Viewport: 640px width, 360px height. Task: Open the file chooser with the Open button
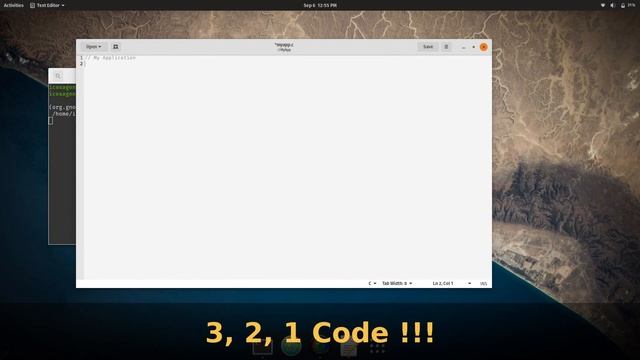[93, 47]
